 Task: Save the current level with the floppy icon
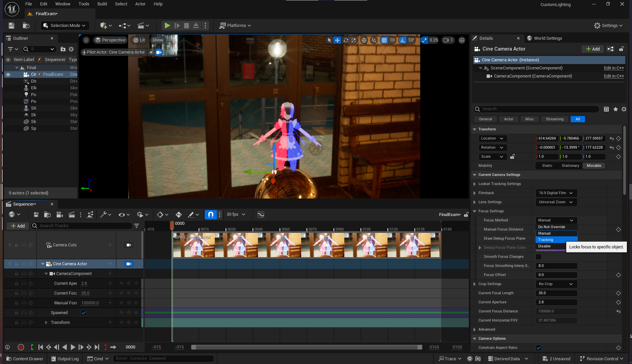click(11, 26)
